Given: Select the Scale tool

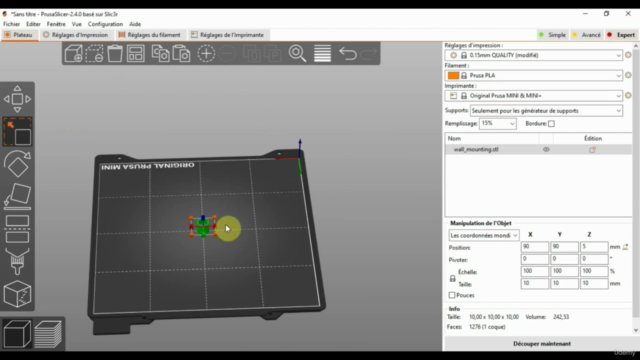Looking at the screenshot, I should coord(17,132).
